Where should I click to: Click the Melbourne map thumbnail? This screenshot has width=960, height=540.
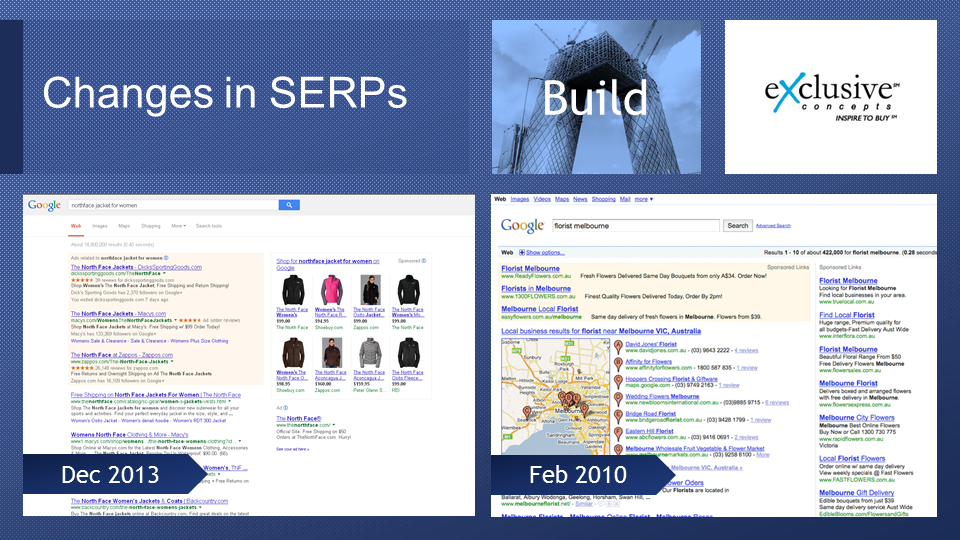coord(555,396)
